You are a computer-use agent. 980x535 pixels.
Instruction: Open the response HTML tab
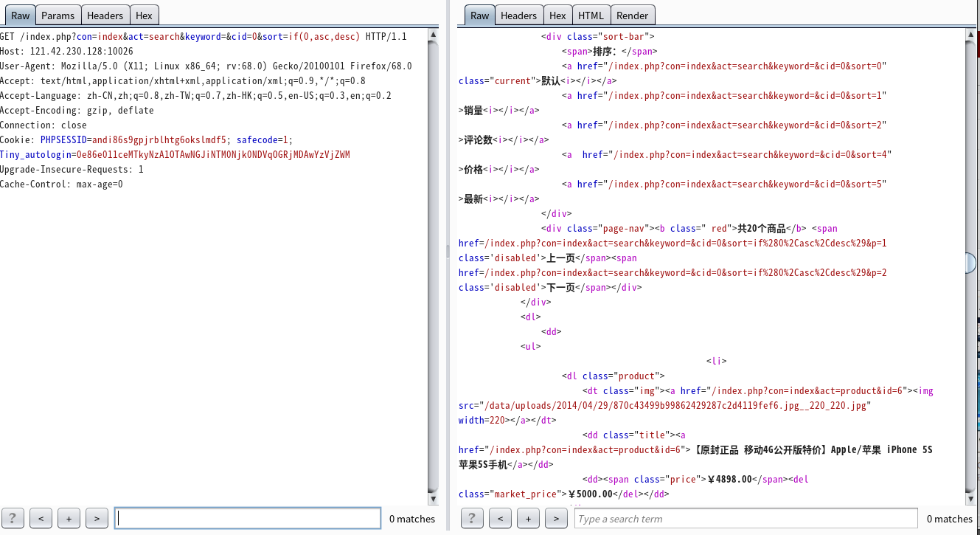(x=591, y=15)
